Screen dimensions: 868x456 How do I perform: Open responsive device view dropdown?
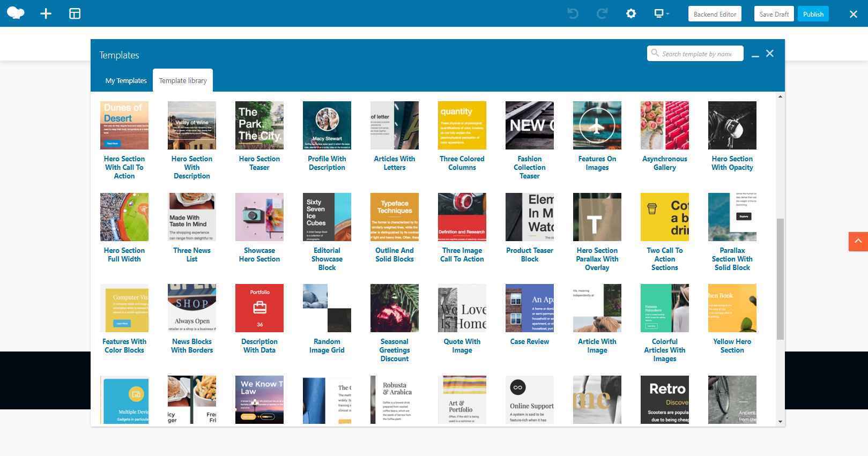[662, 14]
